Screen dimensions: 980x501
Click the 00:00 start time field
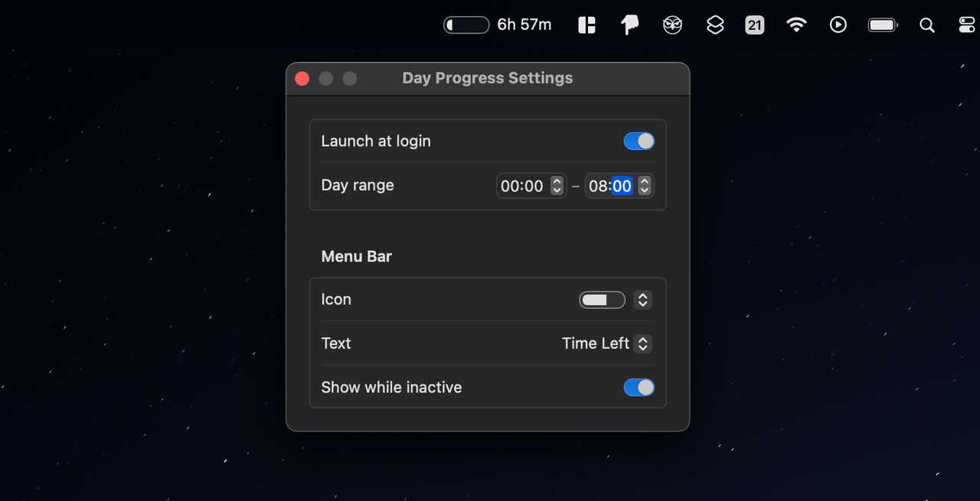(x=521, y=186)
